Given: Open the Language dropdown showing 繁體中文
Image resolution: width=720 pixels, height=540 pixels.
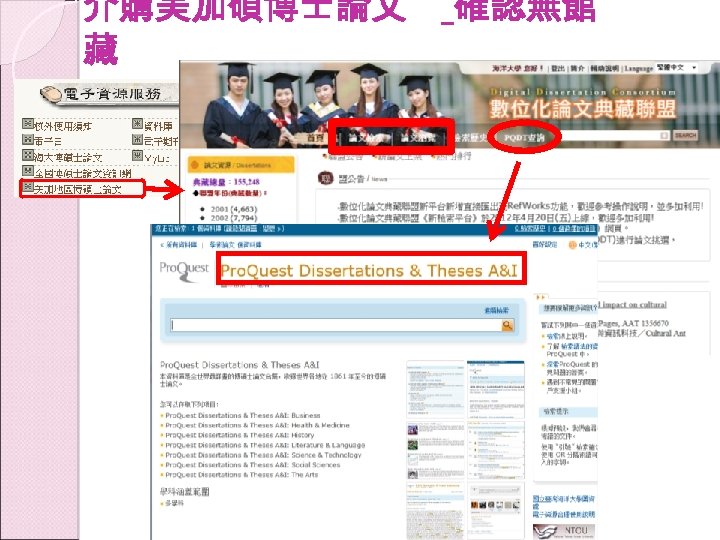Looking at the screenshot, I should pos(676,68).
